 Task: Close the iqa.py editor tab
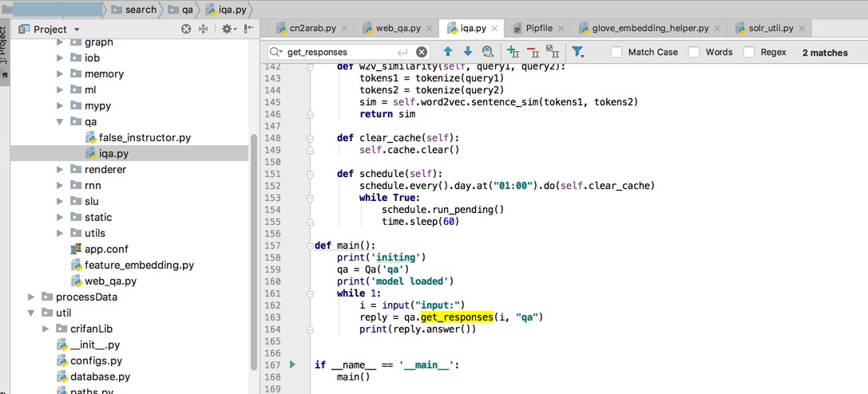click(x=494, y=28)
